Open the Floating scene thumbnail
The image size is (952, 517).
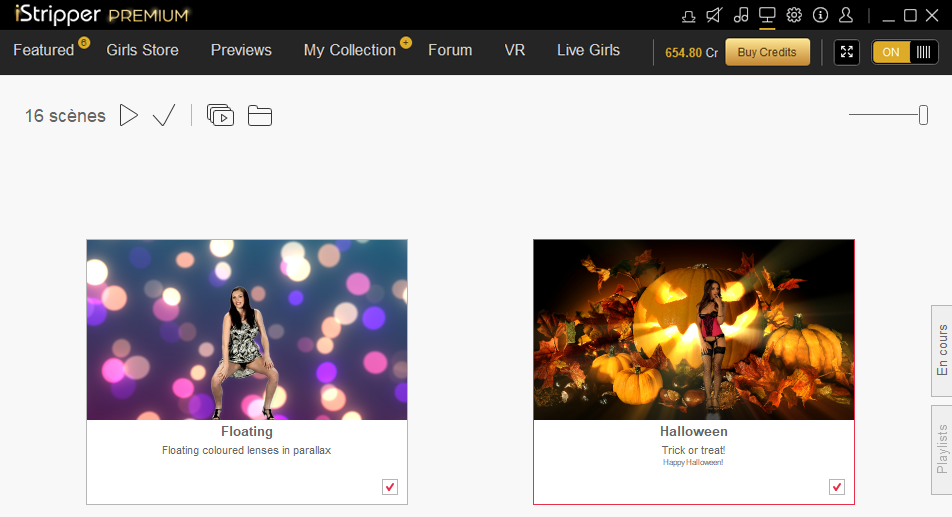point(247,329)
